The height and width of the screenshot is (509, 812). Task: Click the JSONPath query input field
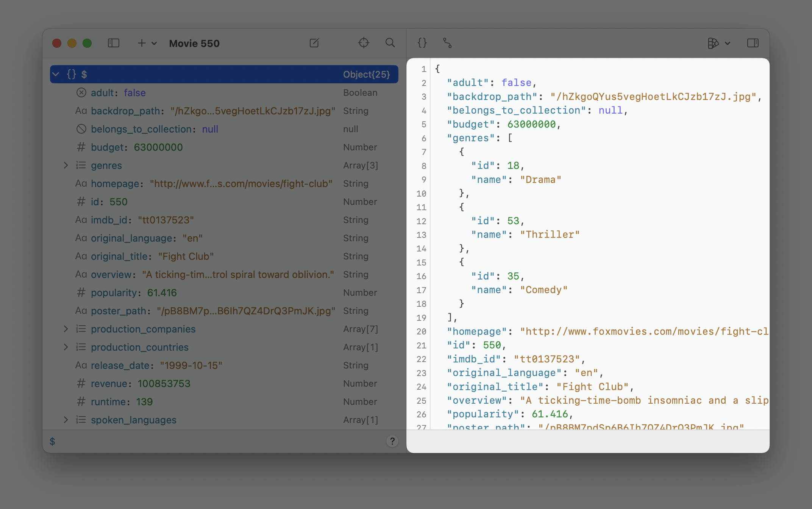coord(189,441)
